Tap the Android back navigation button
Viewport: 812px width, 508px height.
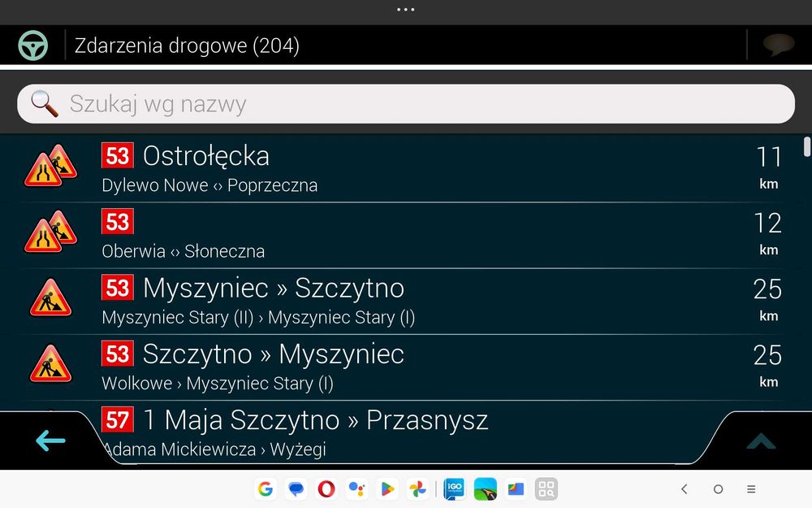685,488
